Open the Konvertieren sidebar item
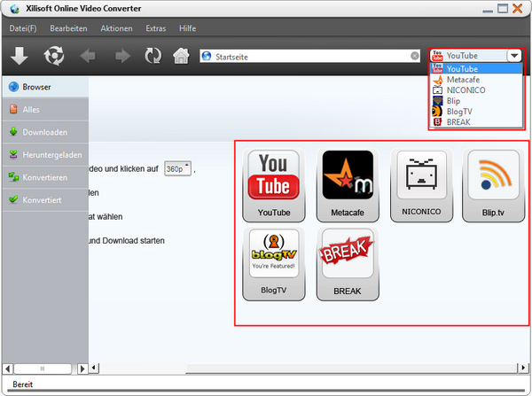 click(45, 177)
